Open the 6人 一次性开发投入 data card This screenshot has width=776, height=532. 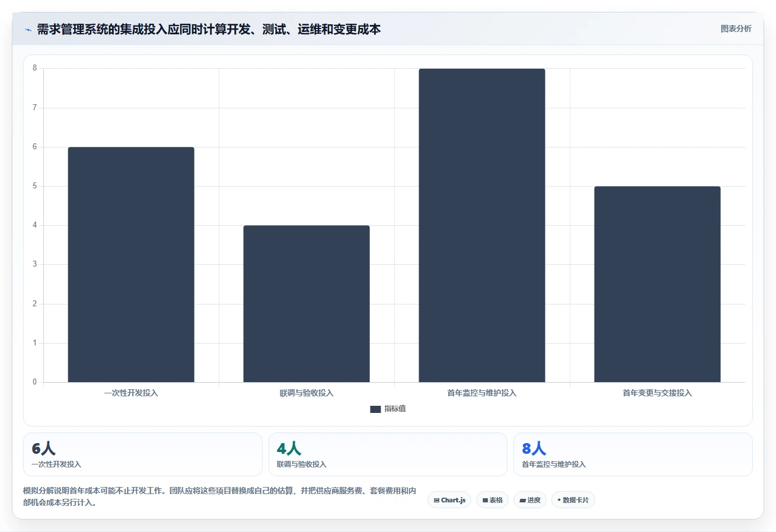(143, 454)
